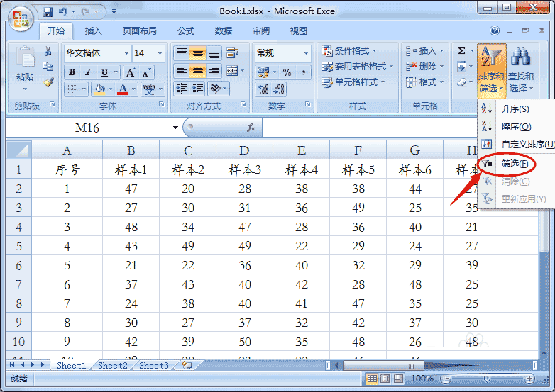
Task: Toggle bold formatting
Action: click(x=72, y=72)
